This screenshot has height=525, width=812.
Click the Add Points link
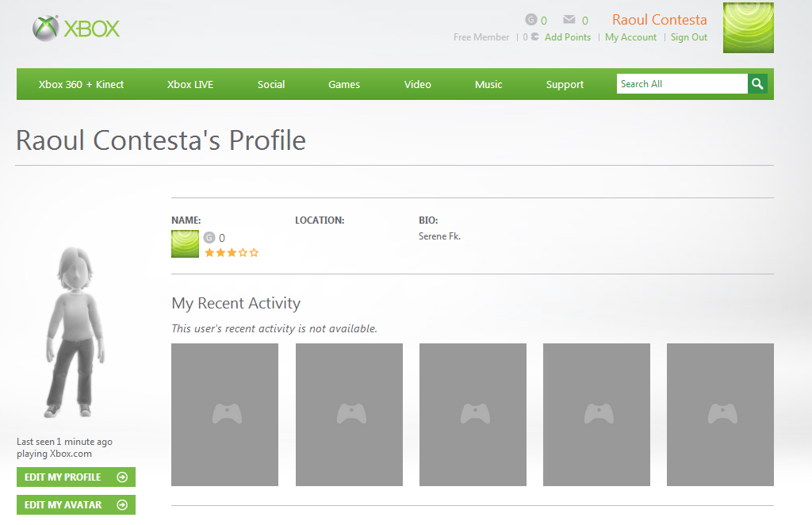[568, 37]
